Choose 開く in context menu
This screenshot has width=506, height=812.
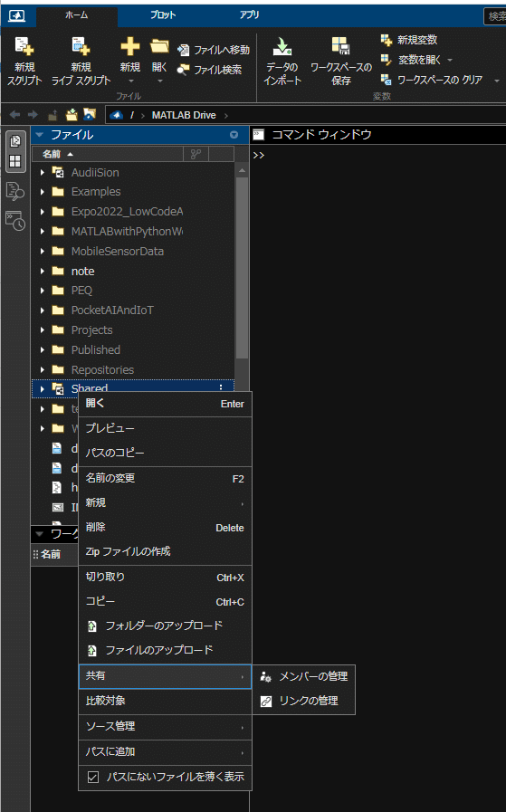click(x=165, y=404)
